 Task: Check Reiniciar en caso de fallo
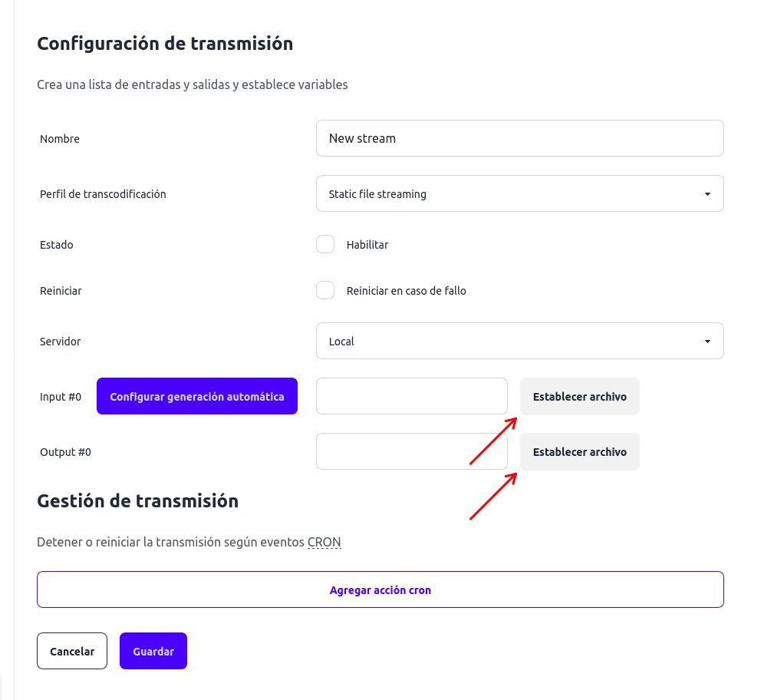point(325,290)
